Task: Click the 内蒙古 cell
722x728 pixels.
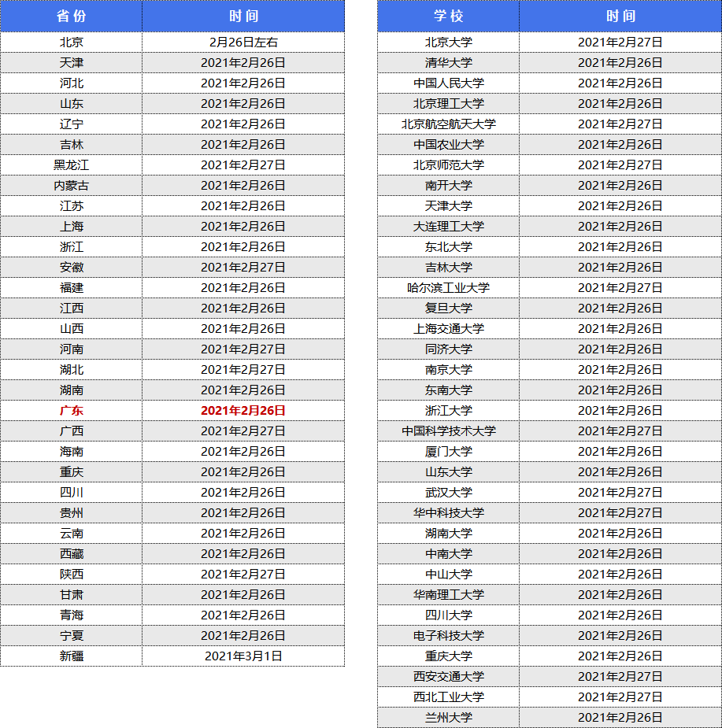Action: click(71, 185)
